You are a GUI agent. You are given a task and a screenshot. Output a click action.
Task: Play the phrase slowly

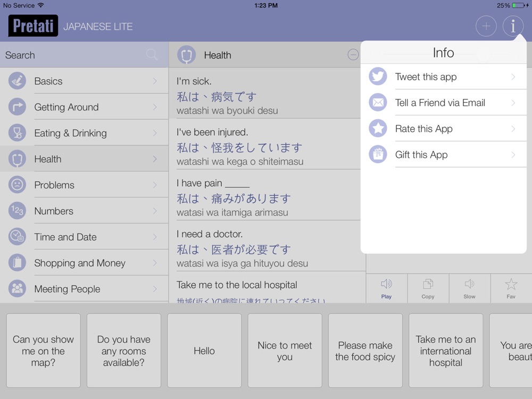pyautogui.click(x=470, y=288)
